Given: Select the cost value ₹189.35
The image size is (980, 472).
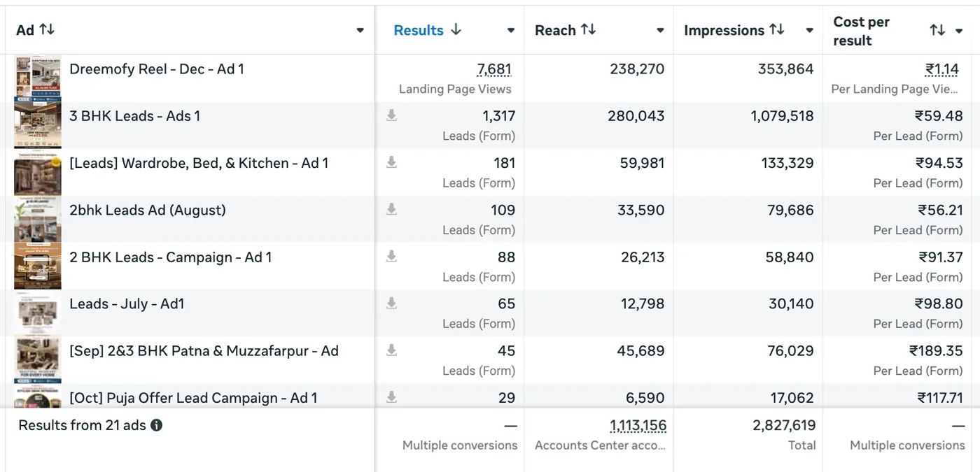Looking at the screenshot, I should pyautogui.click(x=936, y=351).
